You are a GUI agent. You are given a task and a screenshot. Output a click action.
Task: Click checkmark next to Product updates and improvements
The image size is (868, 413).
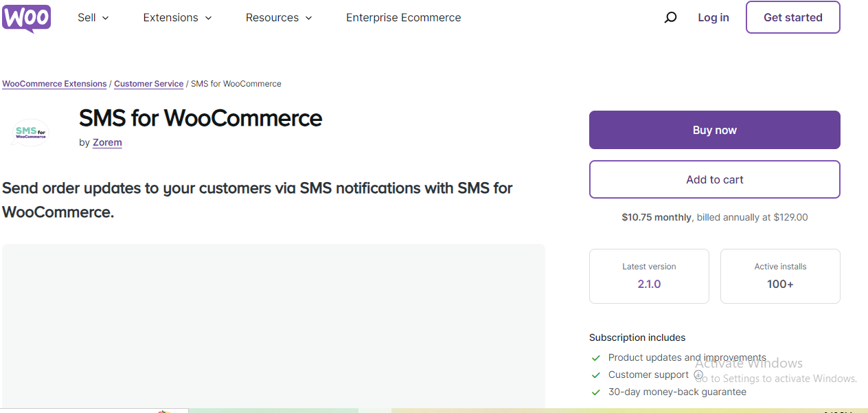pos(596,358)
